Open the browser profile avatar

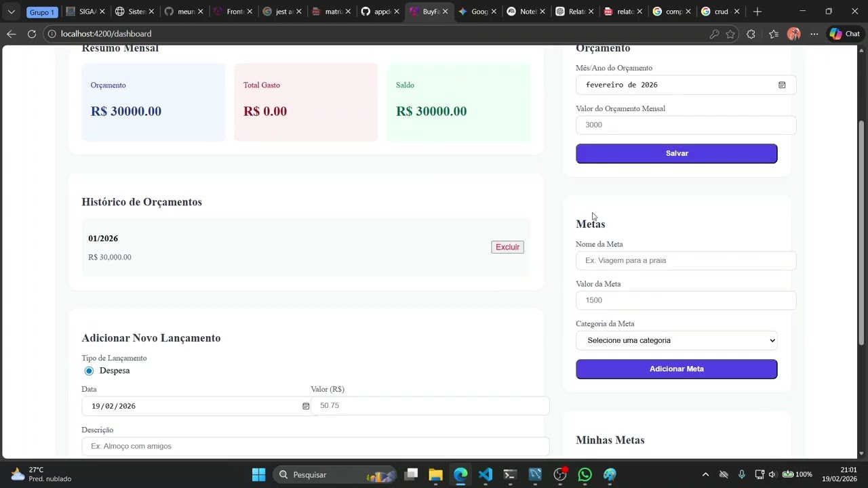coord(794,34)
